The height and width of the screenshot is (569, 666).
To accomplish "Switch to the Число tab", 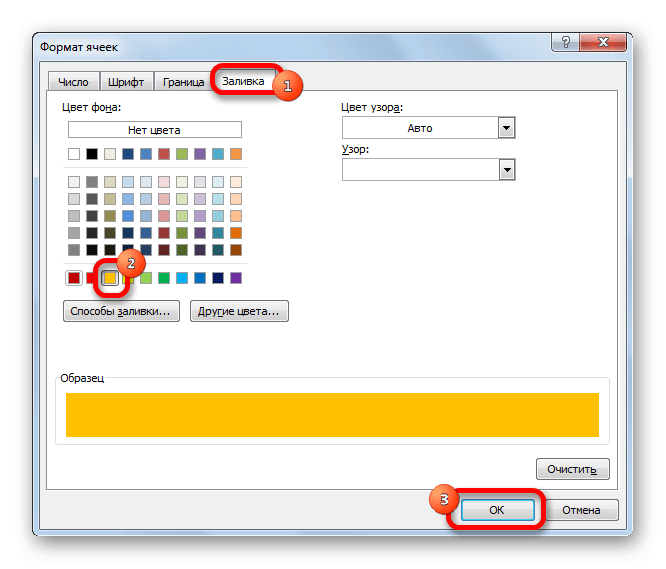I will point(73,82).
